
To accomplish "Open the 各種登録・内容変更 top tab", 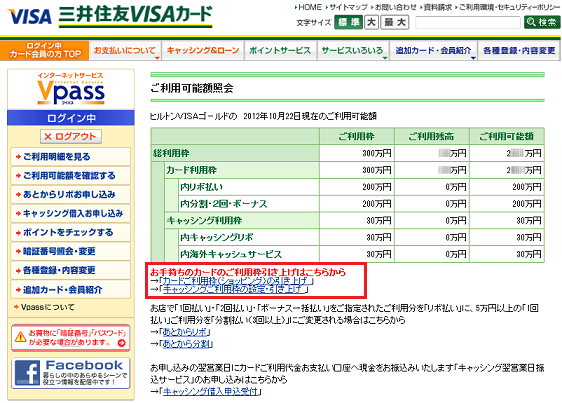I will [519, 51].
